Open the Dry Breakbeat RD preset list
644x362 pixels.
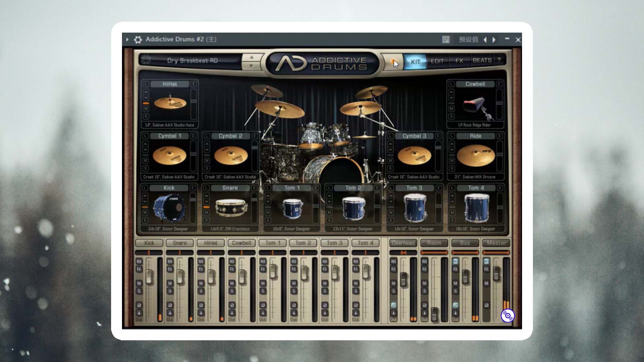click(x=192, y=61)
